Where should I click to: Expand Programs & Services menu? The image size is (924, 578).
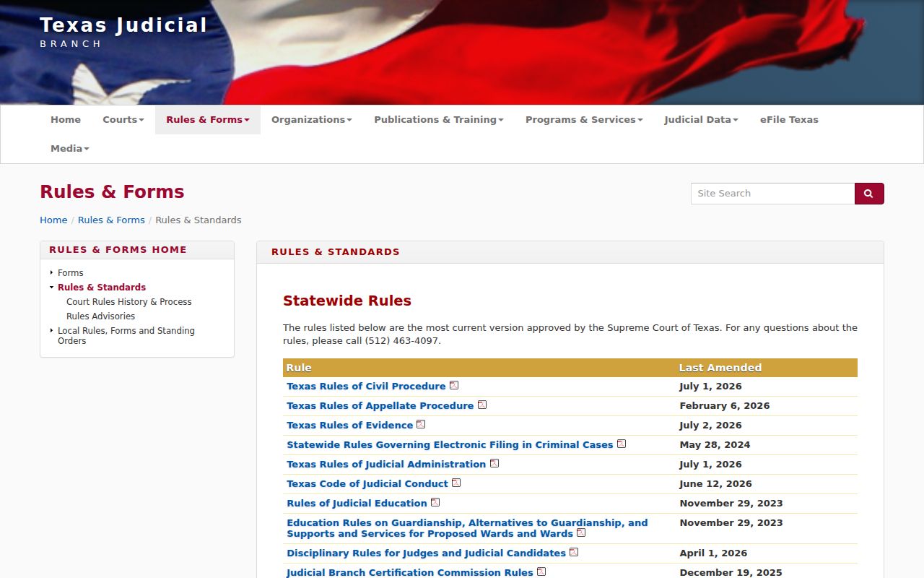(584, 120)
